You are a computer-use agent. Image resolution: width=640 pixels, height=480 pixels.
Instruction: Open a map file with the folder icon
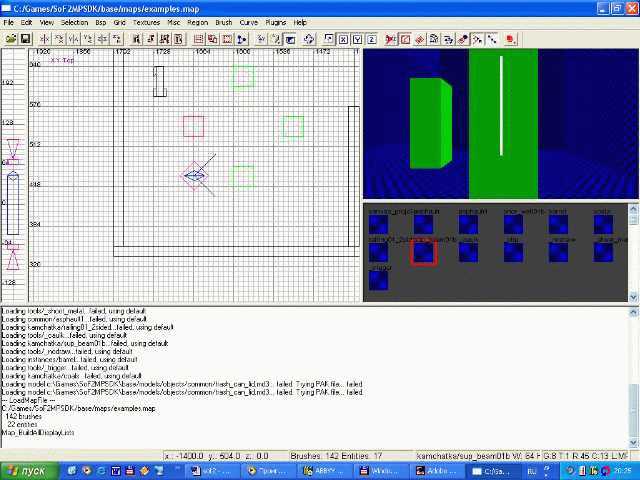pyautogui.click(x=11, y=39)
